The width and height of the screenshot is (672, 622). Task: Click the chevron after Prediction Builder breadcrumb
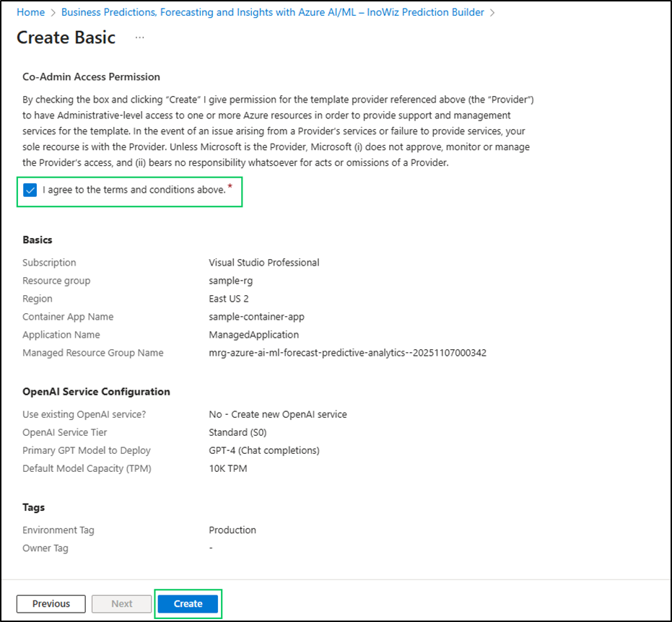492,12
